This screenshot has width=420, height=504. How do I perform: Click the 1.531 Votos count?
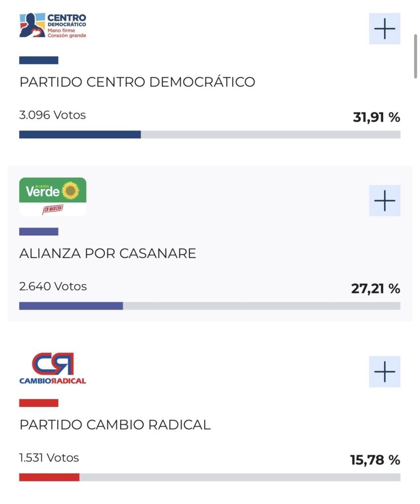point(49,458)
